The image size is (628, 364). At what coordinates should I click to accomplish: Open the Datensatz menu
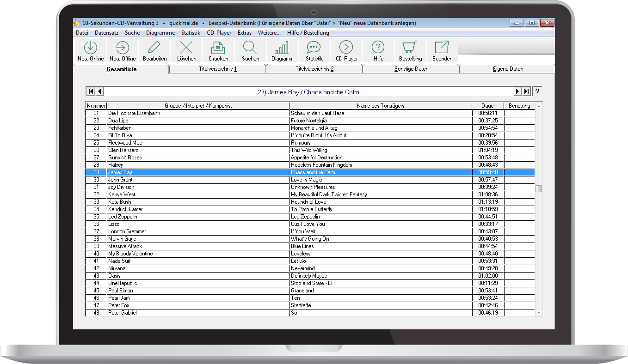tap(106, 33)
